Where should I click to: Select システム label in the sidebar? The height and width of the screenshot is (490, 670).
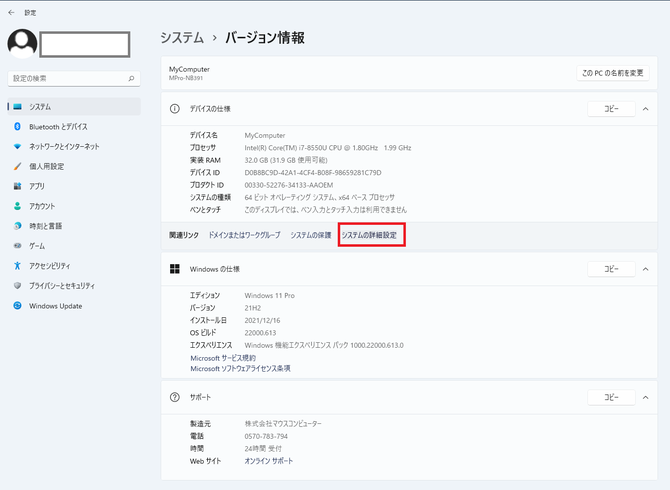40,107
